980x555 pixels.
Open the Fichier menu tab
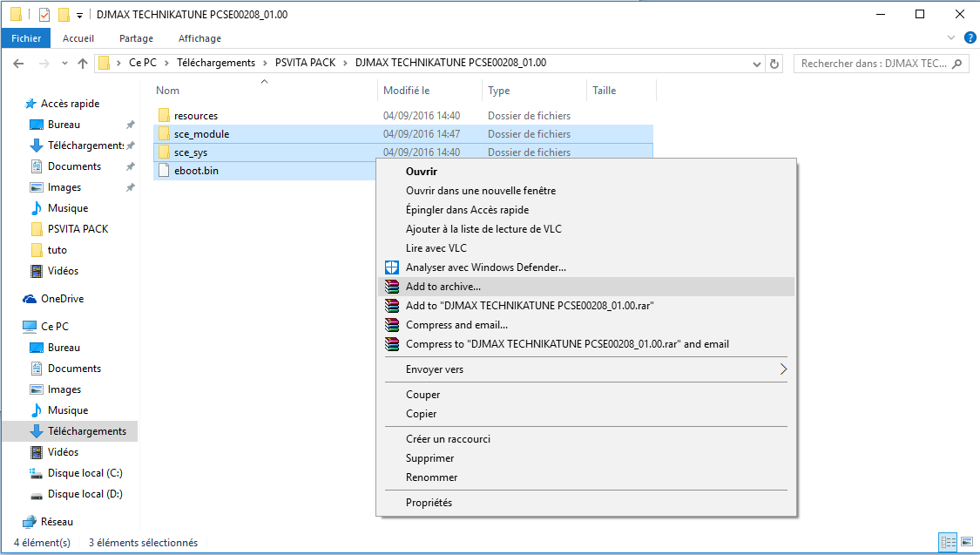click(x=26, y=38)
